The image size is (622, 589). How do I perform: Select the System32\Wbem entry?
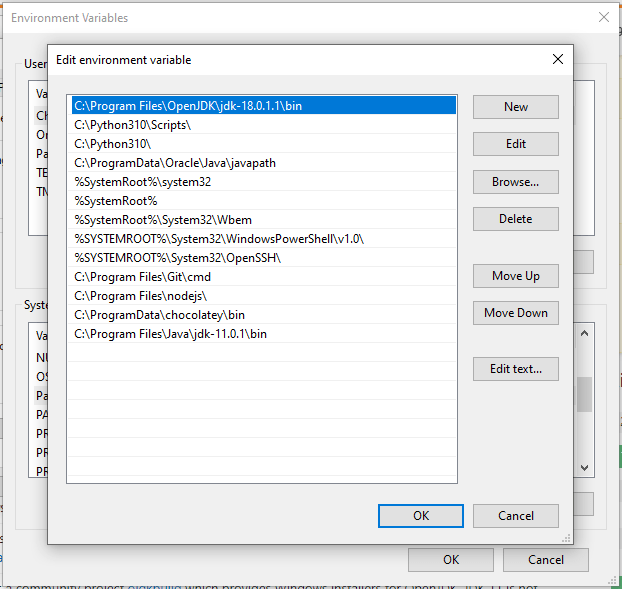click(264, 220)
